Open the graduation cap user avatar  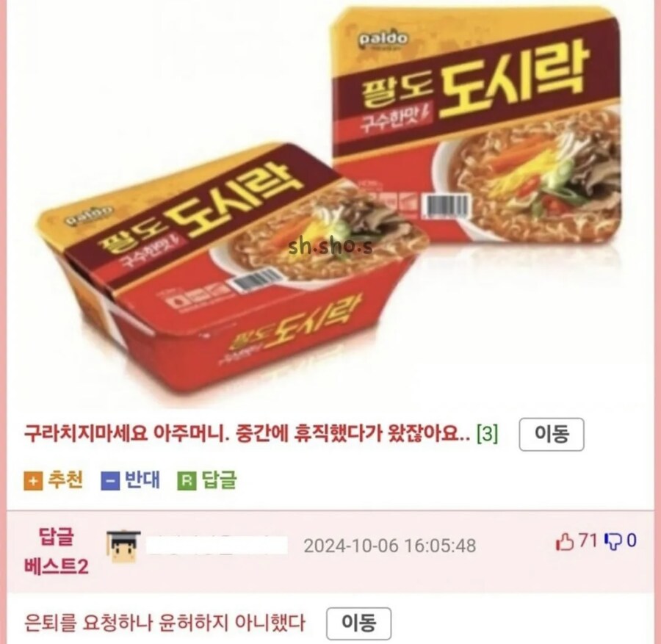123,546
